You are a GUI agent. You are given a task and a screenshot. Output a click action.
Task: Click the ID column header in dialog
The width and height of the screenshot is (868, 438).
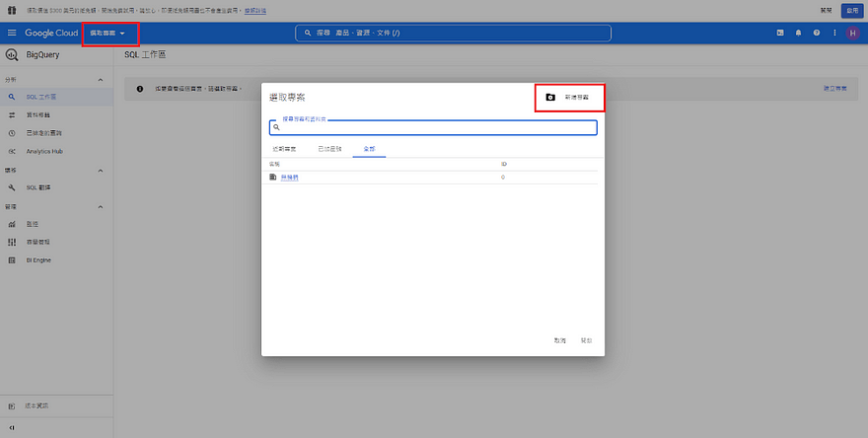504,165
